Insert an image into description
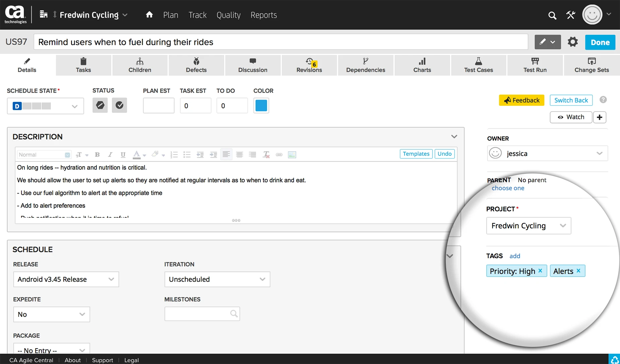Screen dimensions: 620x364 [292, 154]
